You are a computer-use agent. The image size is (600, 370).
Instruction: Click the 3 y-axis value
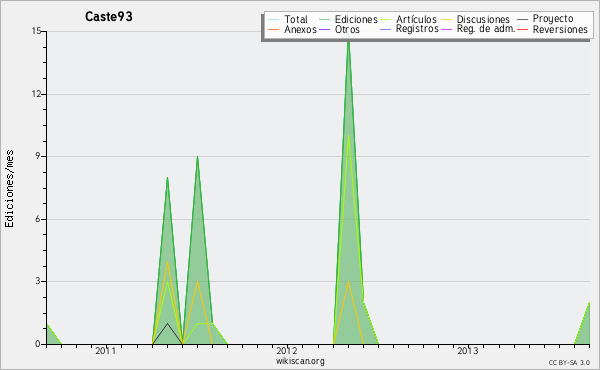(38, 282)
